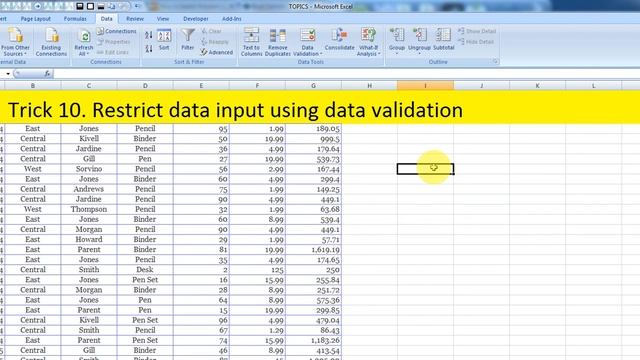Sort A to Z ascending

click(149, 36)
